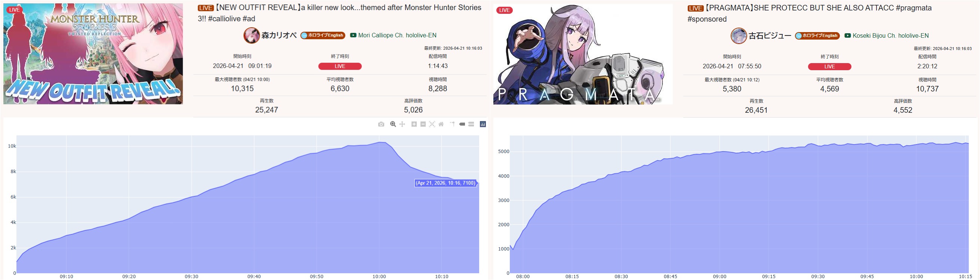980x280 pixels.
Task: Select the watch time value 10,737
Action: 928,89
